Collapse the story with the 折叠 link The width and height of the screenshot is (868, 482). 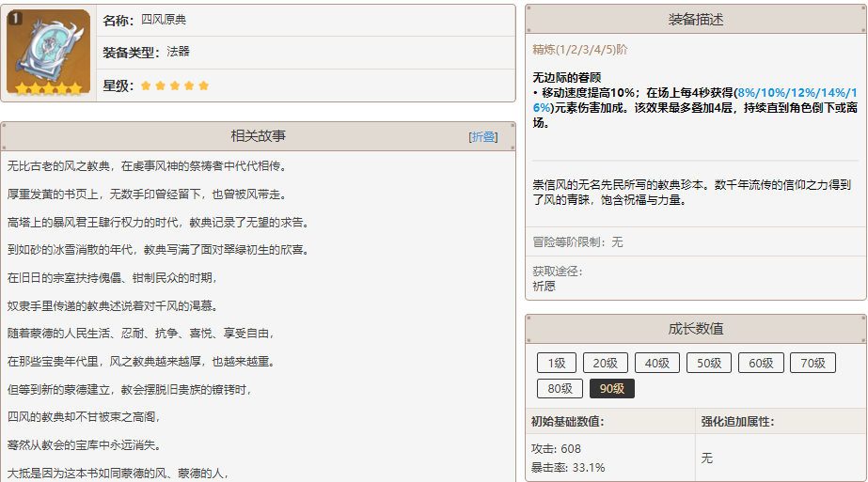click(483, 136)
